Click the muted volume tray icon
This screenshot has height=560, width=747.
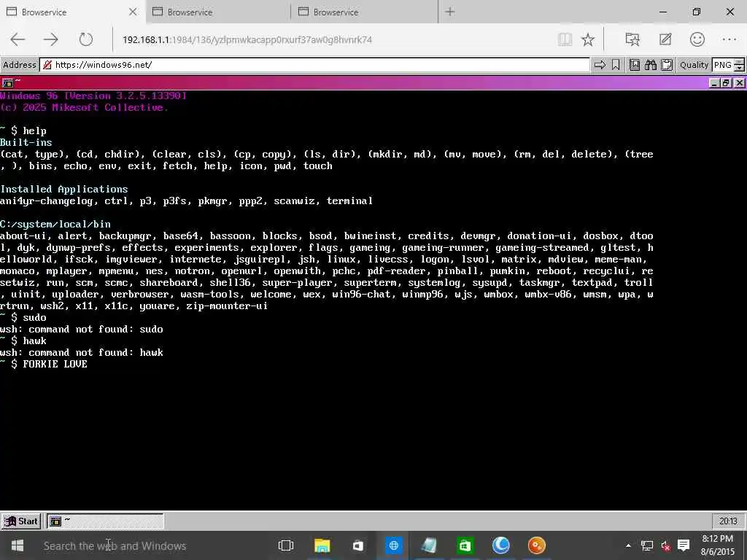coord(665,545)
